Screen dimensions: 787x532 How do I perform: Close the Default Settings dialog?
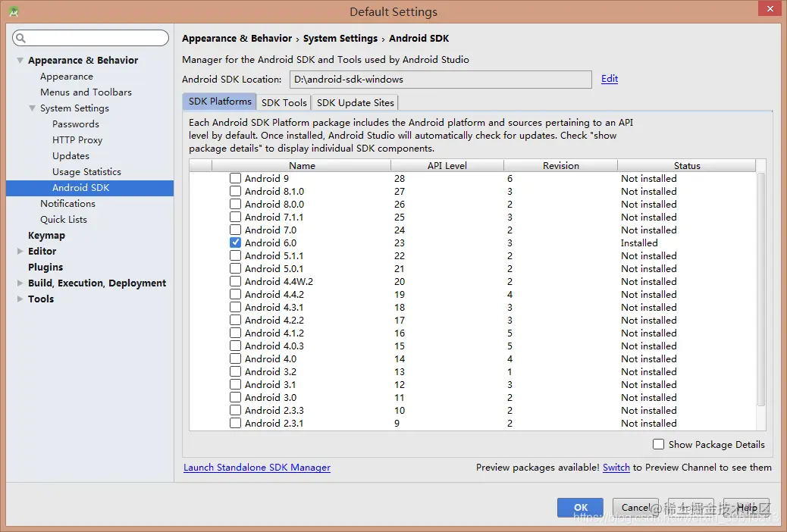(x=770, y=8)
